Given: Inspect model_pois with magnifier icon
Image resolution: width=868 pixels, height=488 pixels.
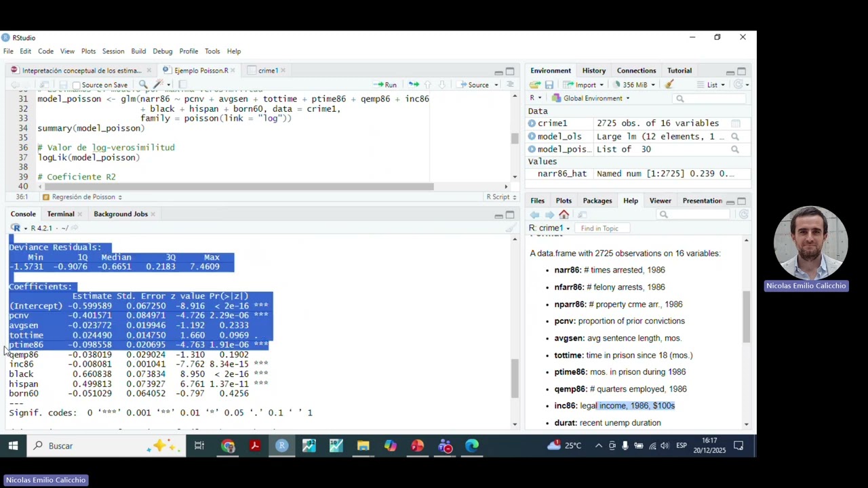Looking at the screenshot, I should pyautogui.click(x=735, y=149).
